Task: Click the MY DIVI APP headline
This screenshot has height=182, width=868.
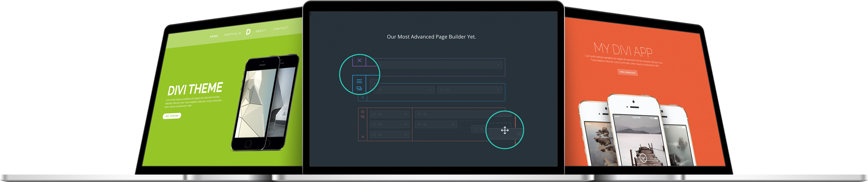Action: pos(623,50)
